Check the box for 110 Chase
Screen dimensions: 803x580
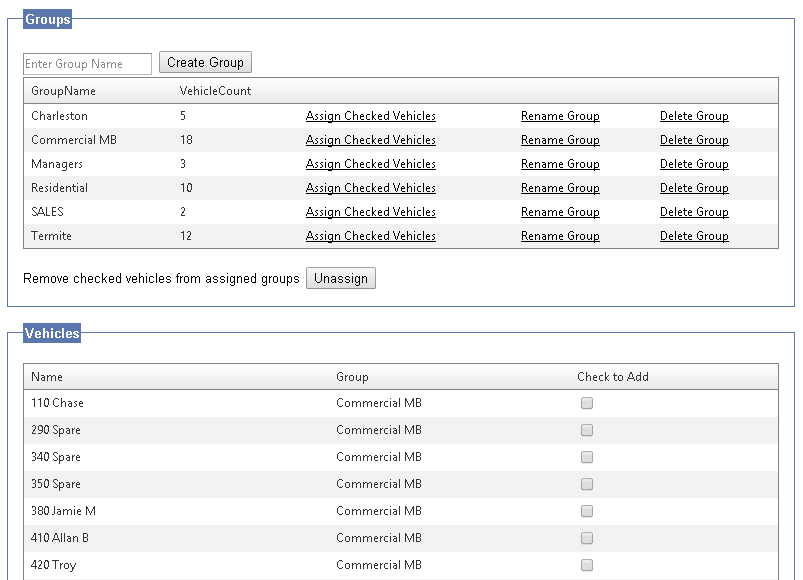(587, 403)
